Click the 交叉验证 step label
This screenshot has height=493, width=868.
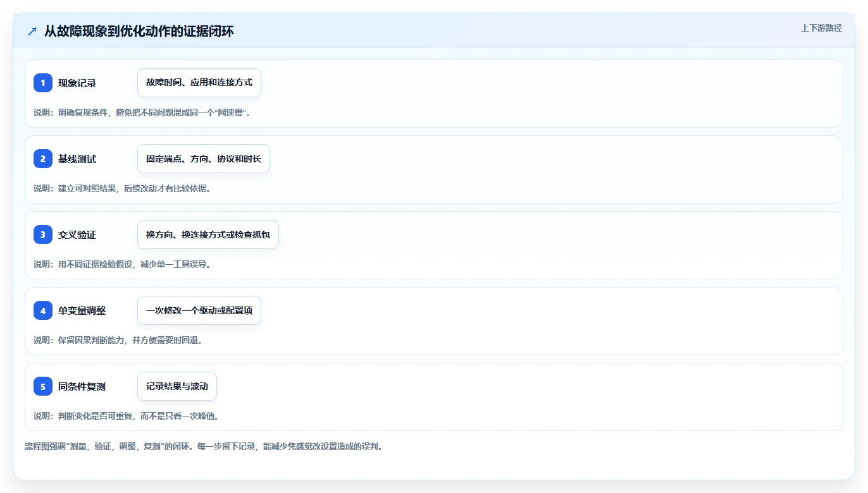tap(77, 235)
